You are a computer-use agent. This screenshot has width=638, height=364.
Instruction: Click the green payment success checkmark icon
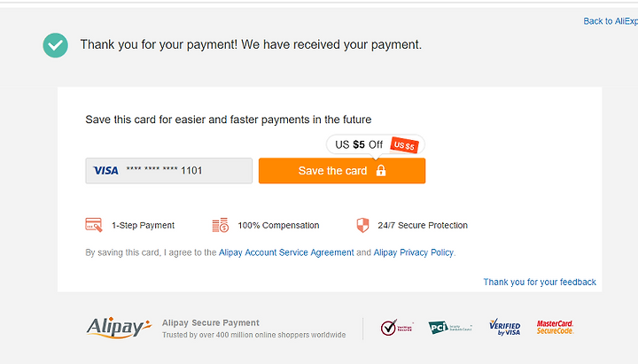point(55,45)
